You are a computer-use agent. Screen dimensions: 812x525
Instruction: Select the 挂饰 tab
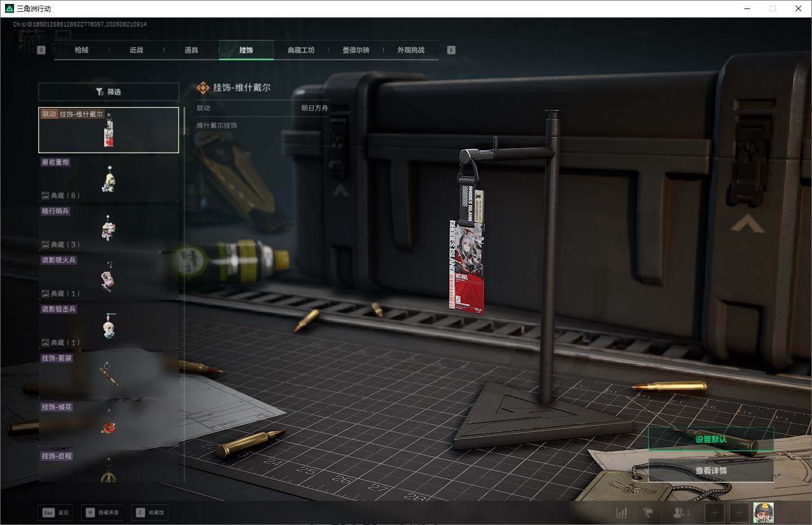[x=246, y=50]
